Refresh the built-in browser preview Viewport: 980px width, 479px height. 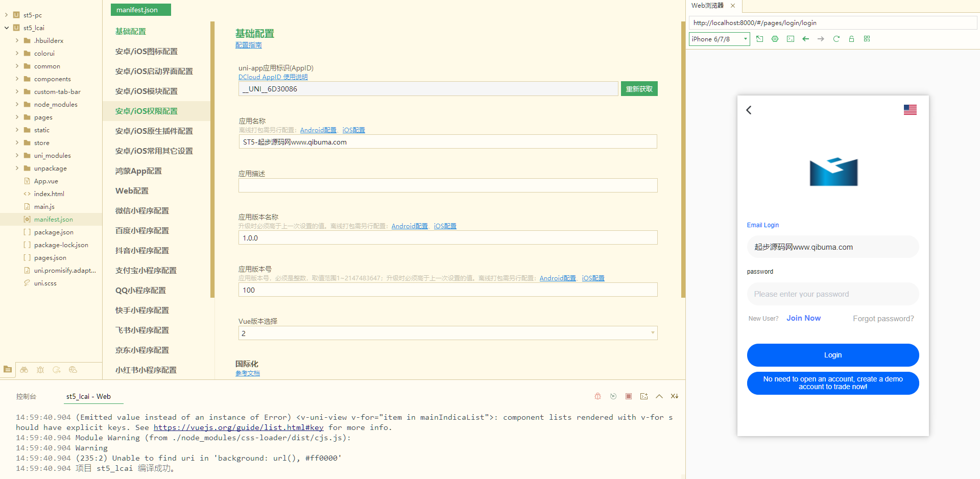(836, 39)
